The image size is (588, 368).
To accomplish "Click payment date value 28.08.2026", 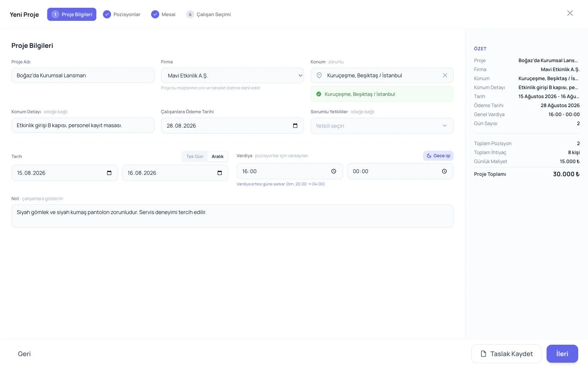I will point(181,126).
